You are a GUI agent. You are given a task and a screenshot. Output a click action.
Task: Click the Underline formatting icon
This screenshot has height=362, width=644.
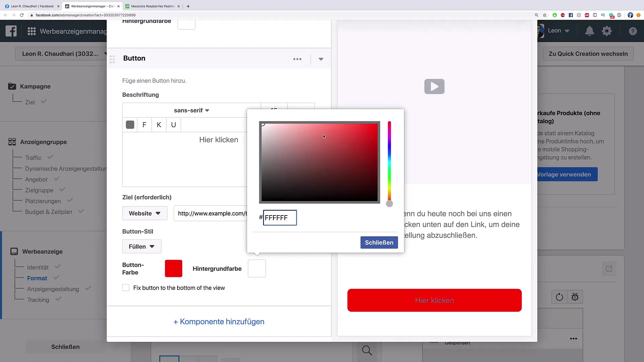click(x=173, y=125)
